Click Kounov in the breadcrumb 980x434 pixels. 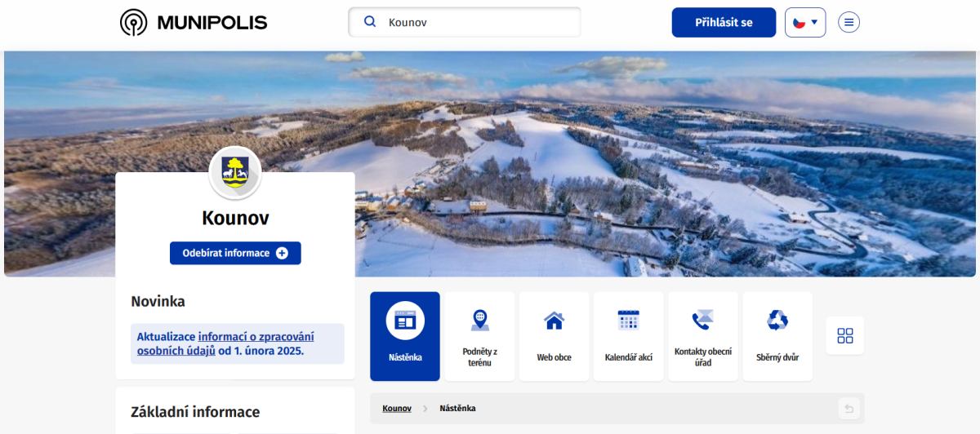click(396, 408)
